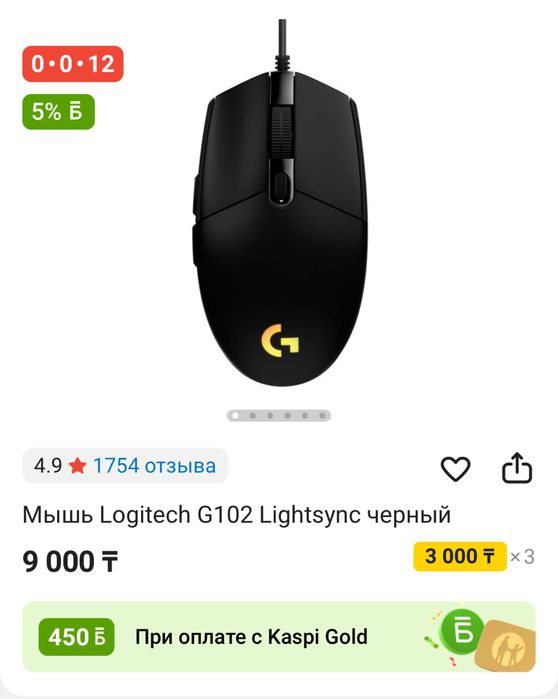Tap the green 5% bonus badge
This screenshot has height=699, width=558.
click(58, 111)
